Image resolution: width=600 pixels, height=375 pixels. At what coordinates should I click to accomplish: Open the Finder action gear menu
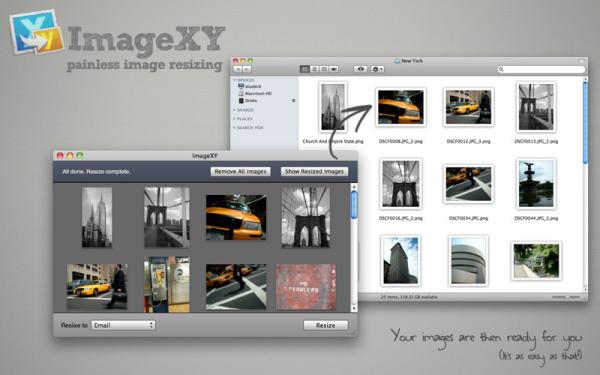[377, 69]
